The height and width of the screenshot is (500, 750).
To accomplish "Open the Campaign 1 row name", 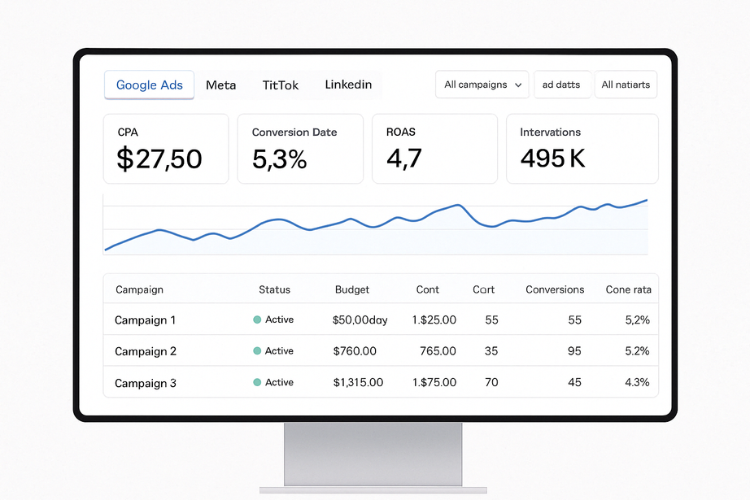I will coord(145,321).
